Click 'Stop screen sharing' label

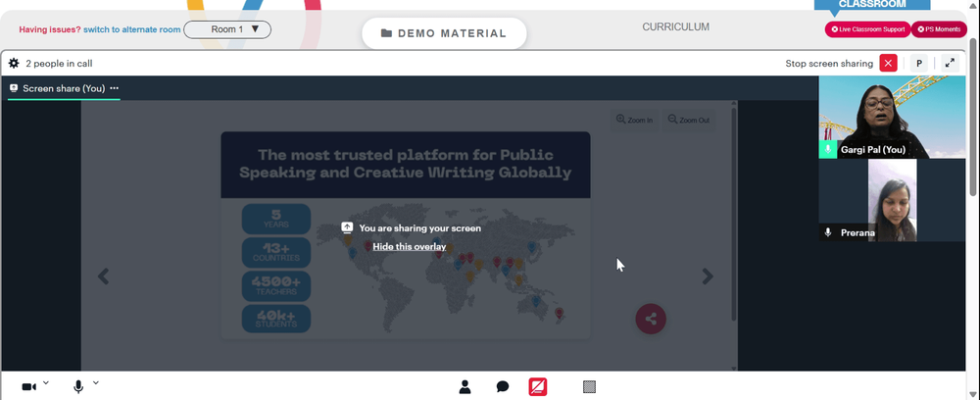pyautogui.click(x=829, y=63)
